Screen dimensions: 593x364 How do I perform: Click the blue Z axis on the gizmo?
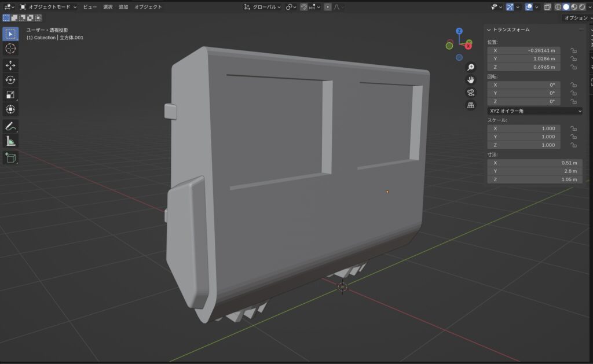(x=459, y=31)
